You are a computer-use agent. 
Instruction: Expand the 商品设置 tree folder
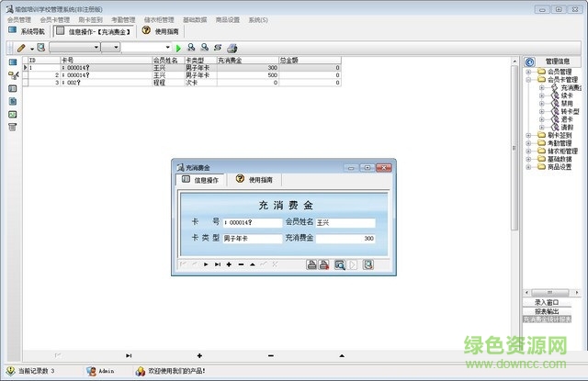(528, 167)
